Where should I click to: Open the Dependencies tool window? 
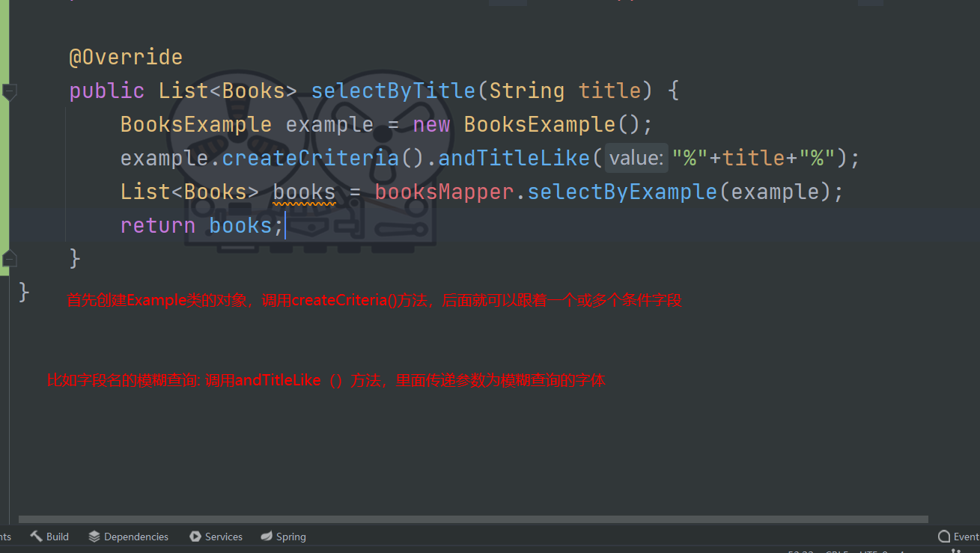pyautogui.click(x=128, y=537)
